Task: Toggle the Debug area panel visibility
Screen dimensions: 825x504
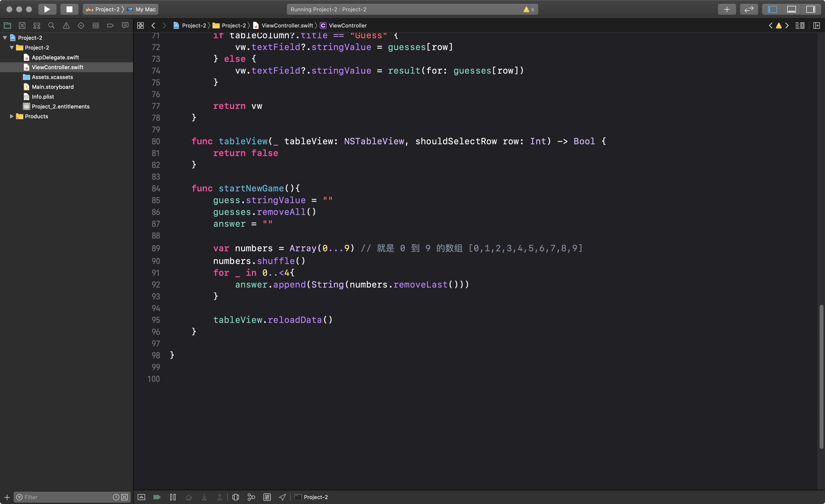Action: 792,9
